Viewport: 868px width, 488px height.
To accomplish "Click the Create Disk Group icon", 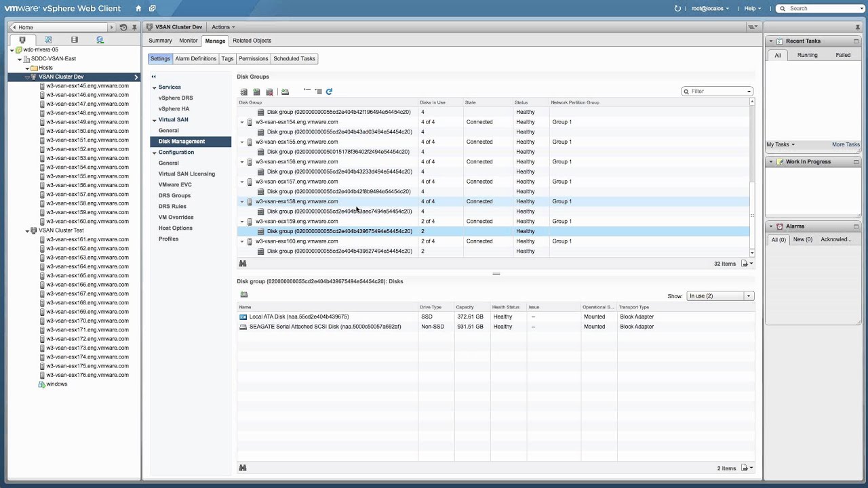I will click(257, 91).
